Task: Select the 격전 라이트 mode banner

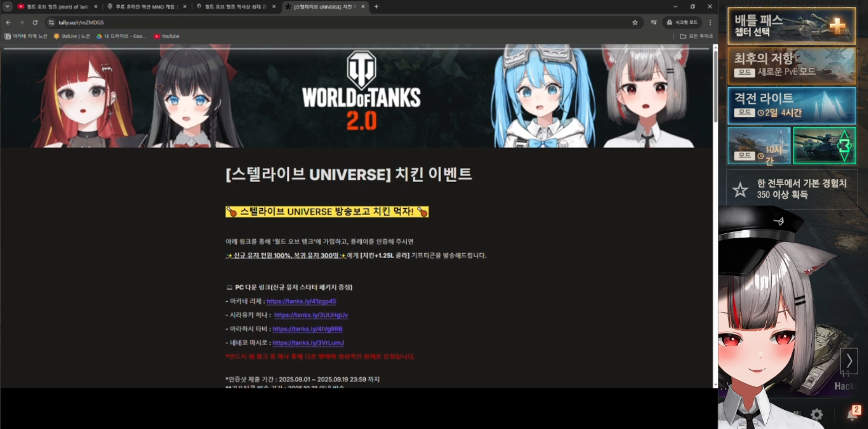Action: click(x=792, y=105)
